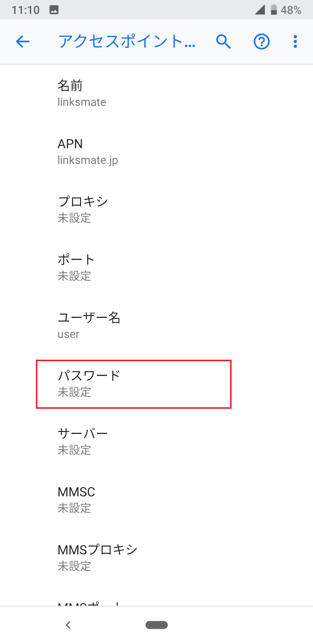Tap the truncated アクセスポイント title
This screenshot has width=313, height=644.
pos(127,42)
